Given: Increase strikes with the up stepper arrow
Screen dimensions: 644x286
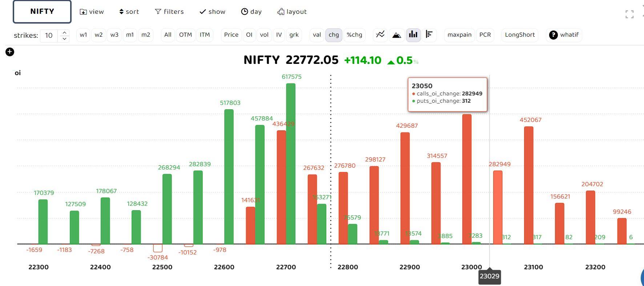Looking at the screenshot, I should tap(64, 33).
